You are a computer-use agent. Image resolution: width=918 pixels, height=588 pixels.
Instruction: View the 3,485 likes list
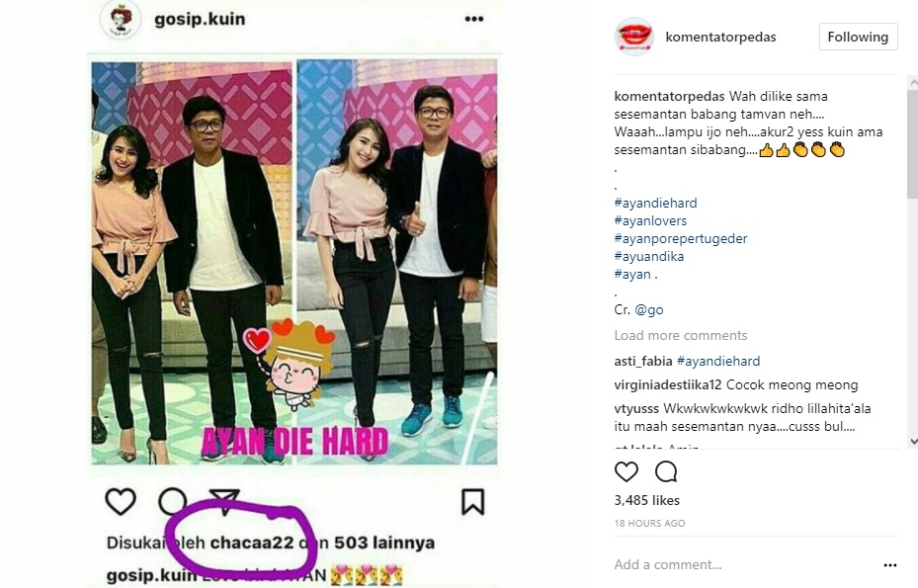click(x=646, y=500)
